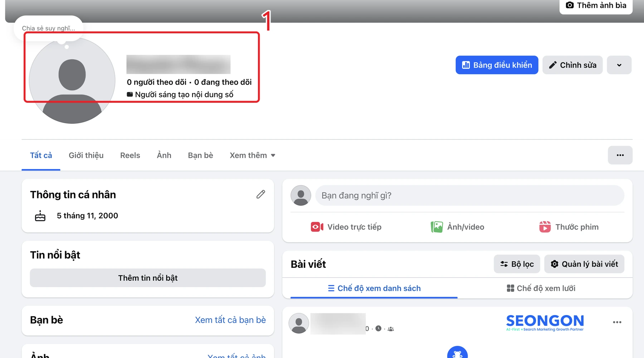This screenshot has height=358, width=644.
Task: Edit Thông tin cá nhân with the pencil icon
Action: pos(261,194)
